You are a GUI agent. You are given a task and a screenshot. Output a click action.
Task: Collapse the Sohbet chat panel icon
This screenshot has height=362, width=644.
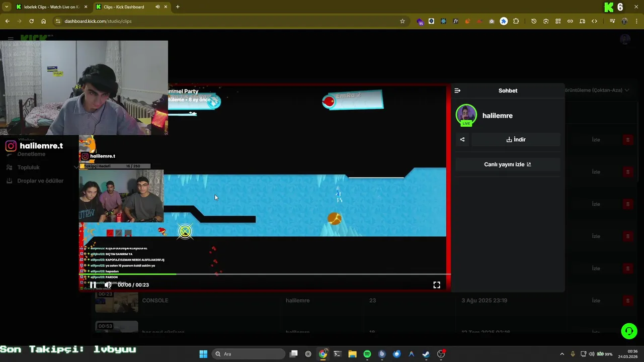click(457, 90)
